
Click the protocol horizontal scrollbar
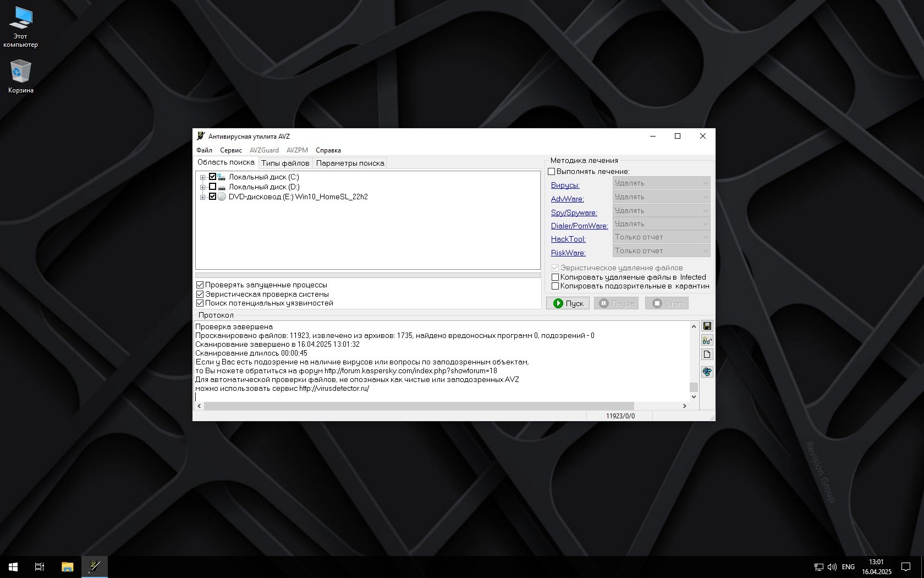coord(418,406)
